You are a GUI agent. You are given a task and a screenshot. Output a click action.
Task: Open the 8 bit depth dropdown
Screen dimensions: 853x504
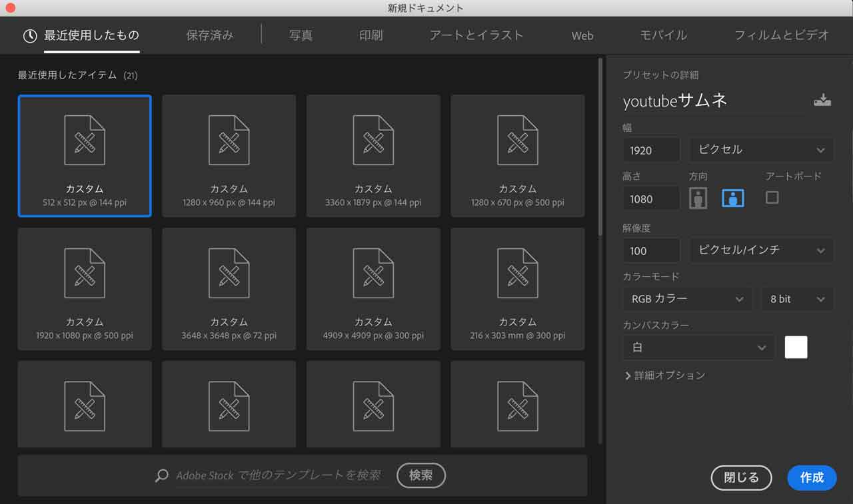pos(797,299)
